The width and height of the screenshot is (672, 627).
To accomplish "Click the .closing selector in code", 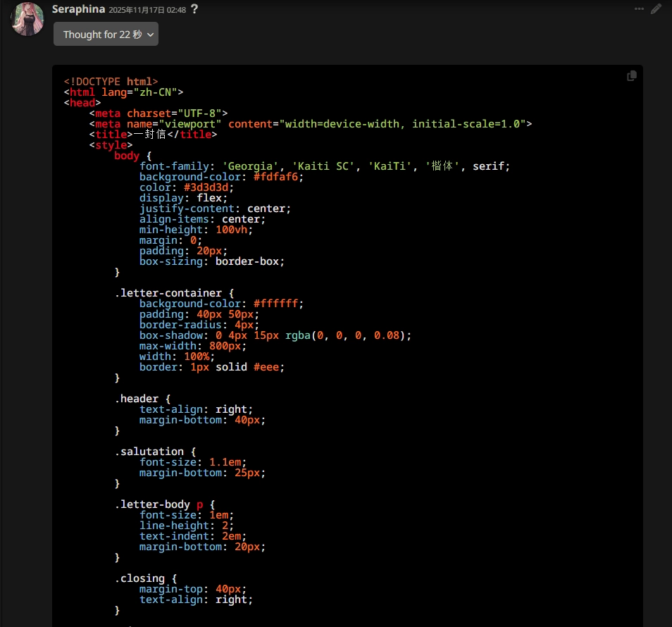I will (139, 578).
